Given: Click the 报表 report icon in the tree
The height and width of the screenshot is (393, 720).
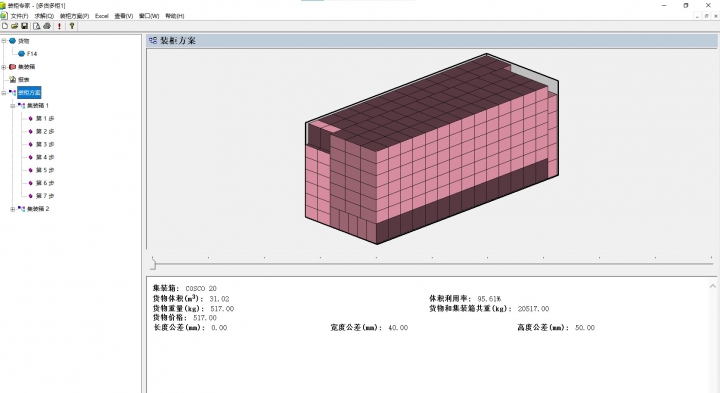Looking at the screenshot, I should (x=12, y=79).
